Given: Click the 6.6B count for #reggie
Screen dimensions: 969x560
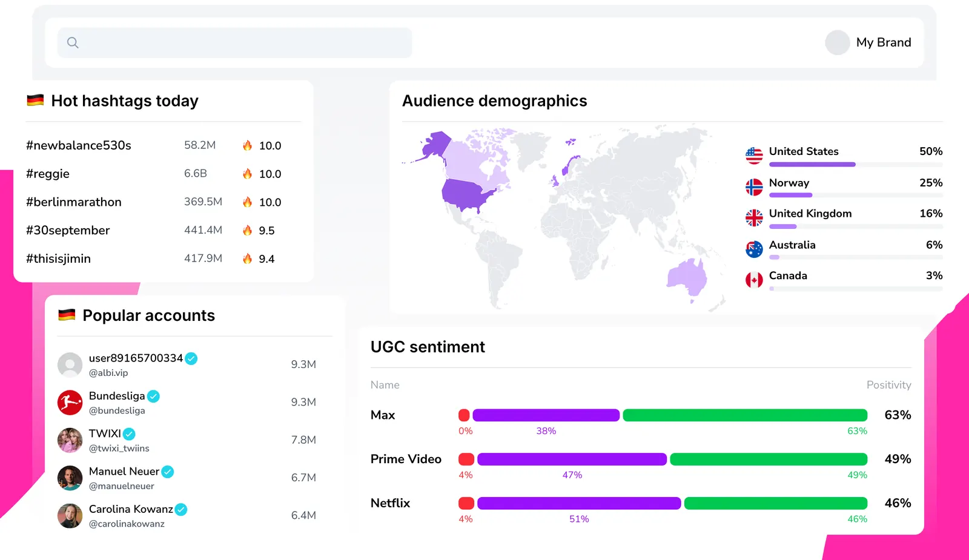Looking at the screenshot, I should coord(196,174).
